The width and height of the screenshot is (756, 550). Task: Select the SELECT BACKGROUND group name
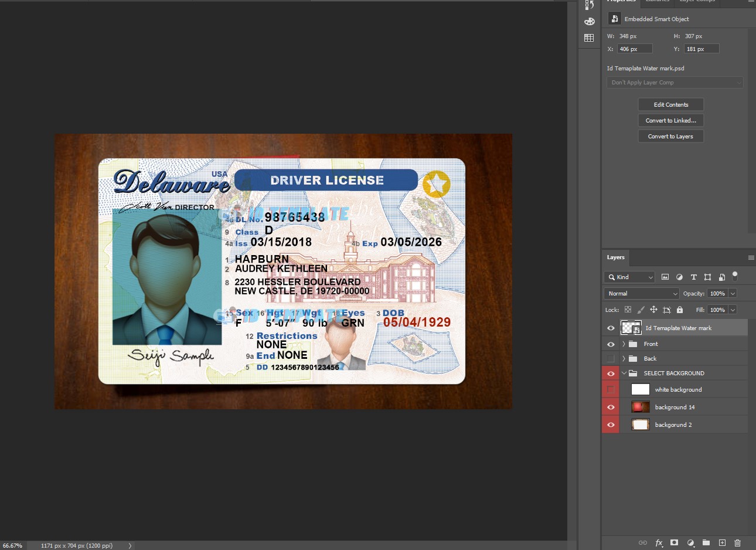674,374
